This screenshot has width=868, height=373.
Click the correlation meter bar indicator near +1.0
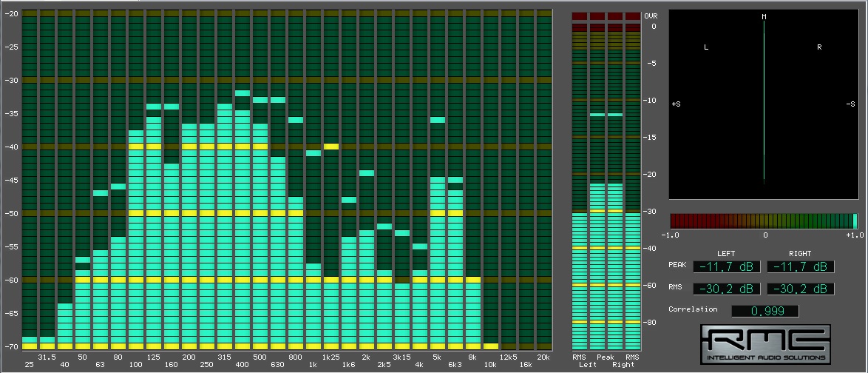[855, 221]
